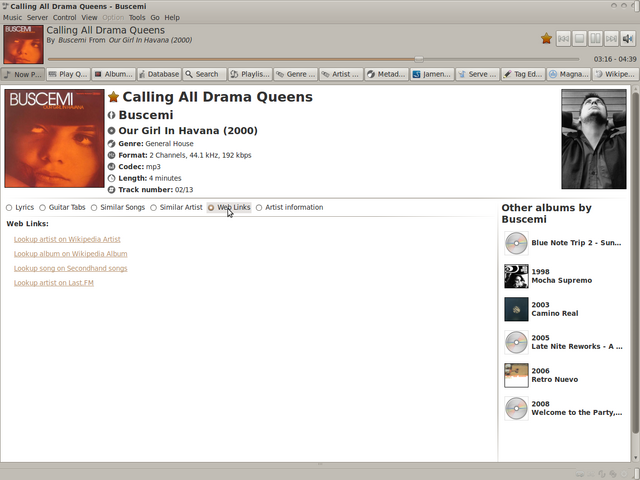The image size is (640, 480).
Task: Open the 2006 Retro Nuevo album
Action: pos(564,375)
